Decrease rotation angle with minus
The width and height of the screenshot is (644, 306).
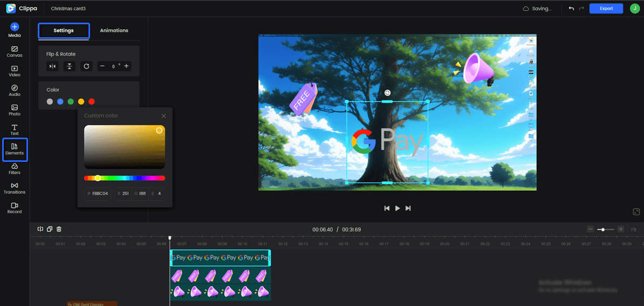click(102, 66)
